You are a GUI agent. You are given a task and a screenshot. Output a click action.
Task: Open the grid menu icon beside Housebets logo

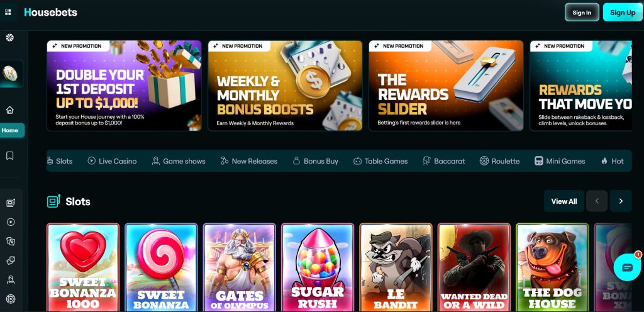[x=8, y=13]
